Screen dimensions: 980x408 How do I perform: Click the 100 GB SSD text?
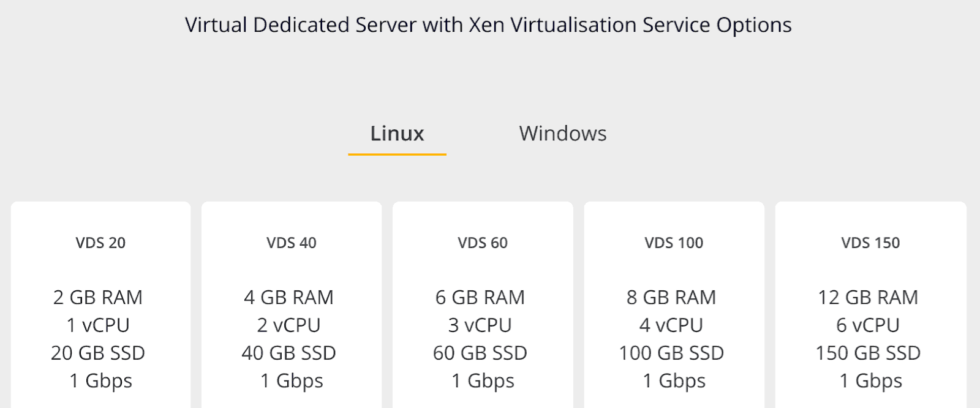click(x=671, y=353)
